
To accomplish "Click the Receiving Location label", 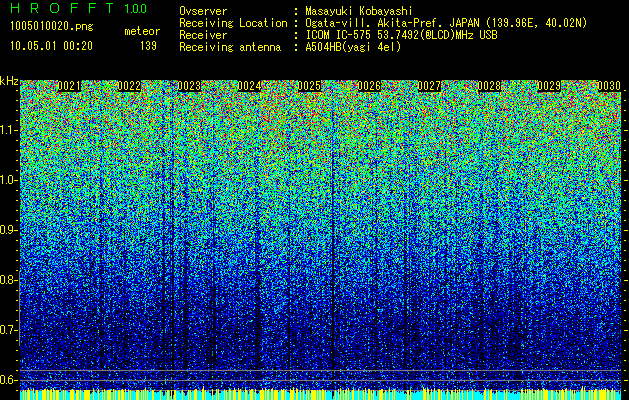I will point(233,23).
